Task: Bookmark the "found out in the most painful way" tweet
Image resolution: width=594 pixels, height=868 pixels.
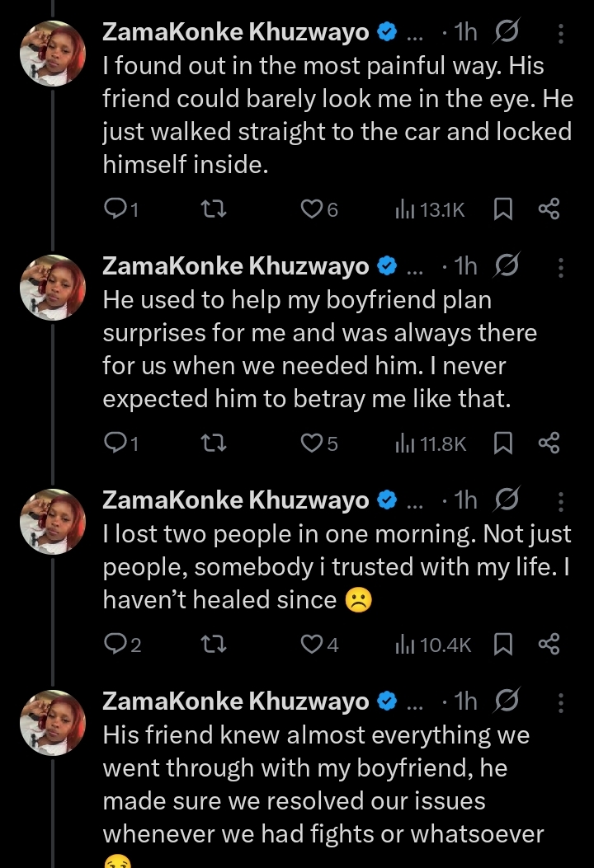Action: coord(502,210)
